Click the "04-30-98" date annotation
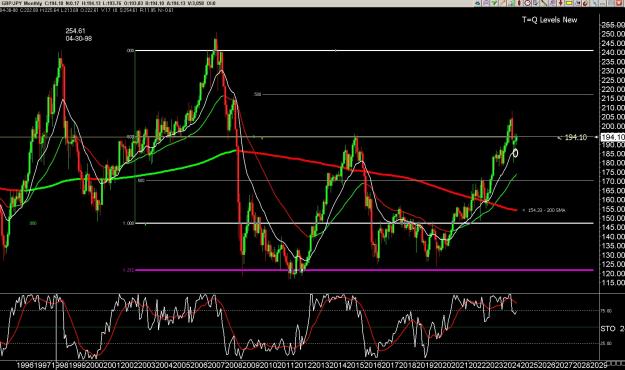The height and width of the screenshot is (370, 625). (79, 39)
